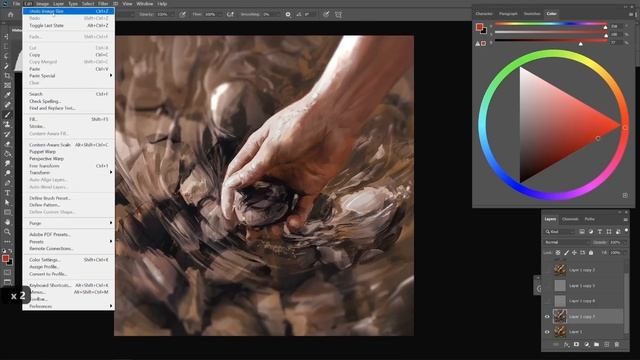The height and width of the screenshot is (360, 640).
Task: Select the Clone Stamp tool
Action: [x=7, y=124]
